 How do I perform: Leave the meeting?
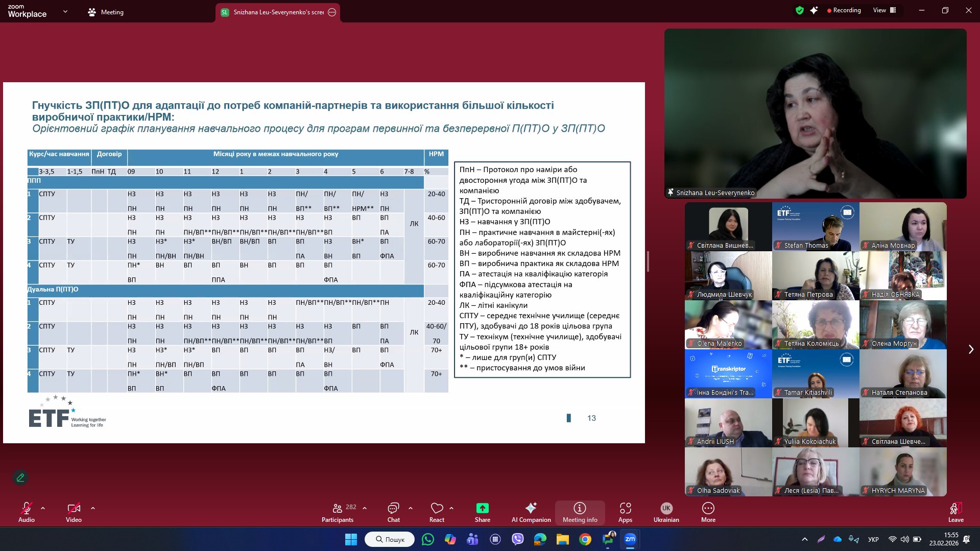[x=955, y=512]
